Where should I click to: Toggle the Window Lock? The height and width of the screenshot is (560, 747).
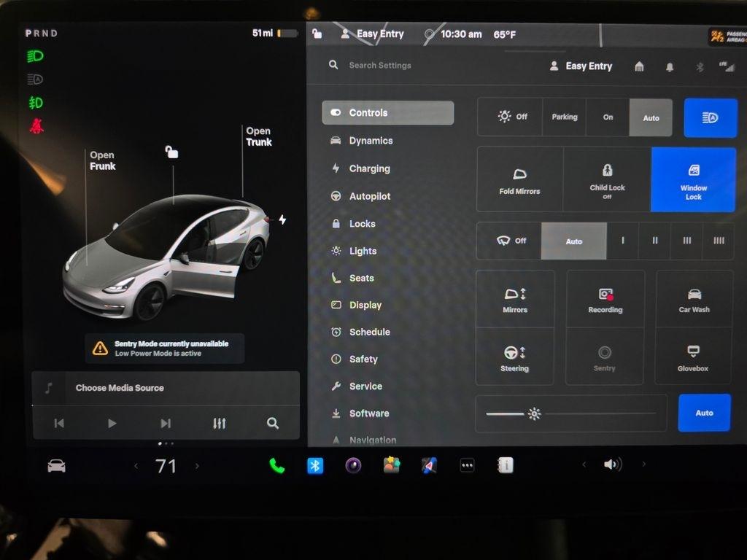click(693, 179)
